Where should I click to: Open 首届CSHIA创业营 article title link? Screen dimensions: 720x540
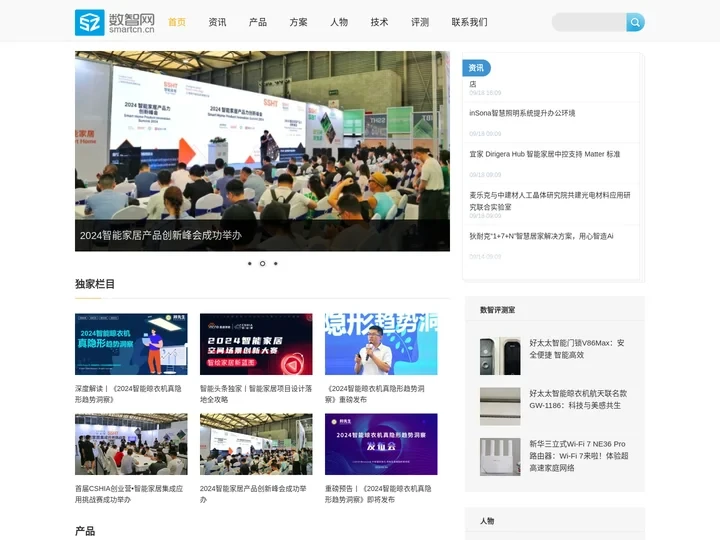click(x=129, y=494)
